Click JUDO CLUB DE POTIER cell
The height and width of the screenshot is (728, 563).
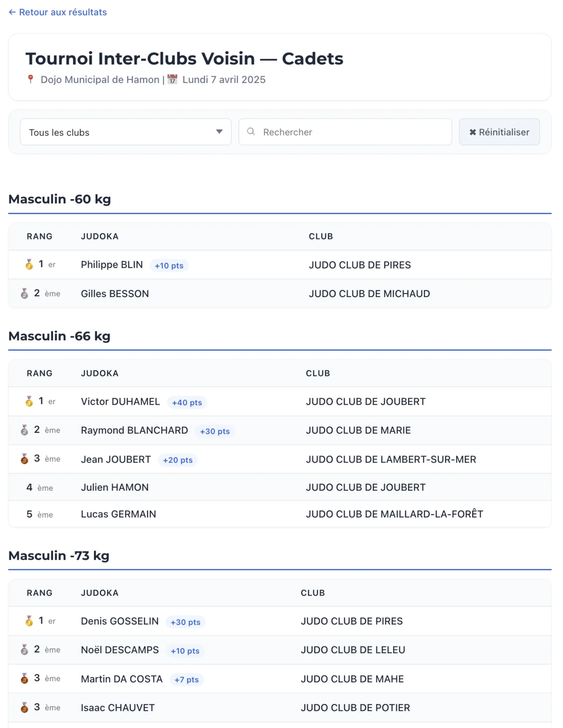point(355,708)
